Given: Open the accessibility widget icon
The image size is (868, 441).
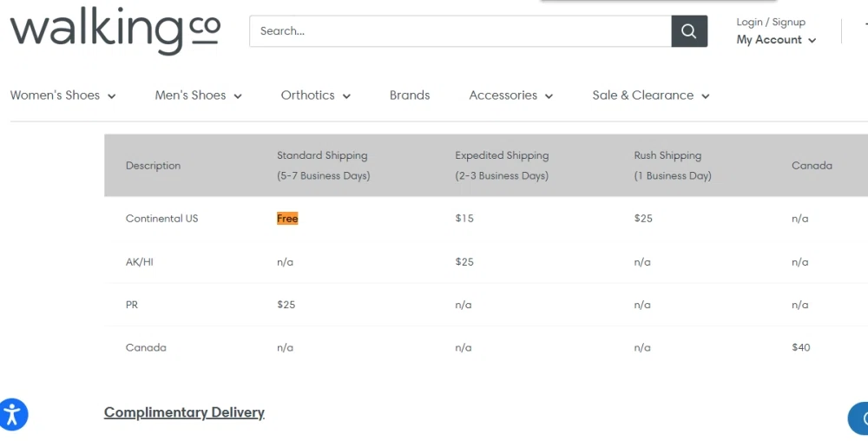Looking at the screenshot, I should 13,414.
